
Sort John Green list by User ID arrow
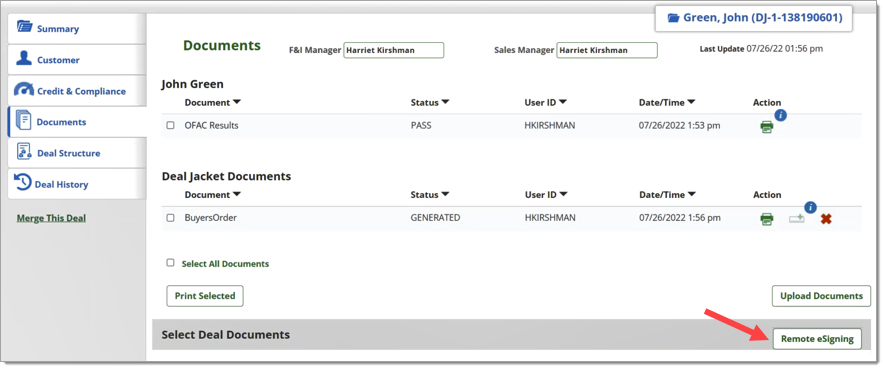[563, 103]
